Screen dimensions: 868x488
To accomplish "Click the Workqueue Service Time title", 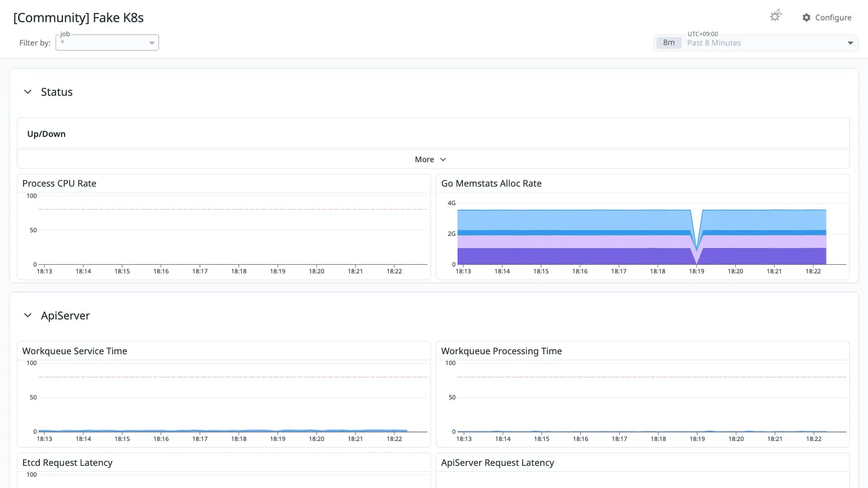I will [x=75, y=351].
